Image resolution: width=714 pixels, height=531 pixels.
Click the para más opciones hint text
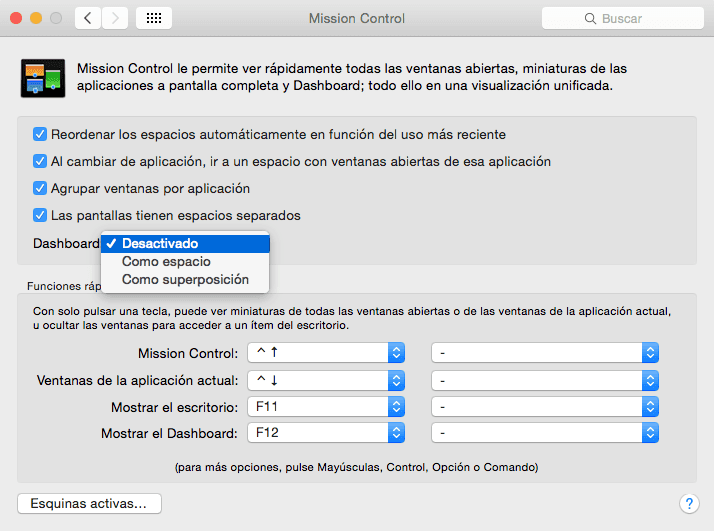point(357,467)
